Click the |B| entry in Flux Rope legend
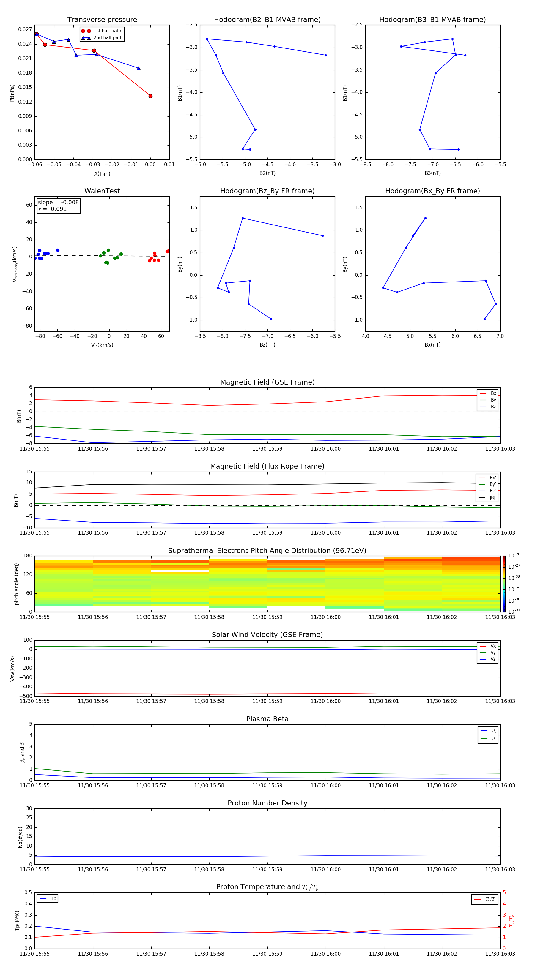The height and width of the screenshot is (980, 535). [487, 498]
